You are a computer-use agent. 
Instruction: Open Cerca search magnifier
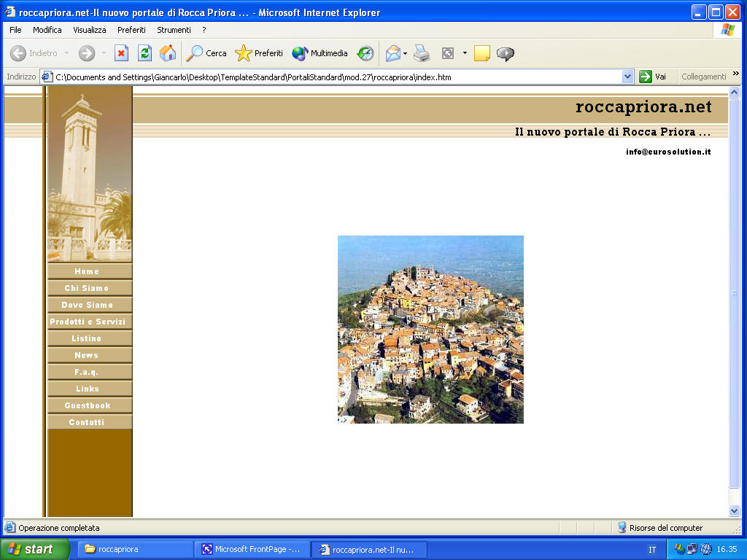pos(206,53)
